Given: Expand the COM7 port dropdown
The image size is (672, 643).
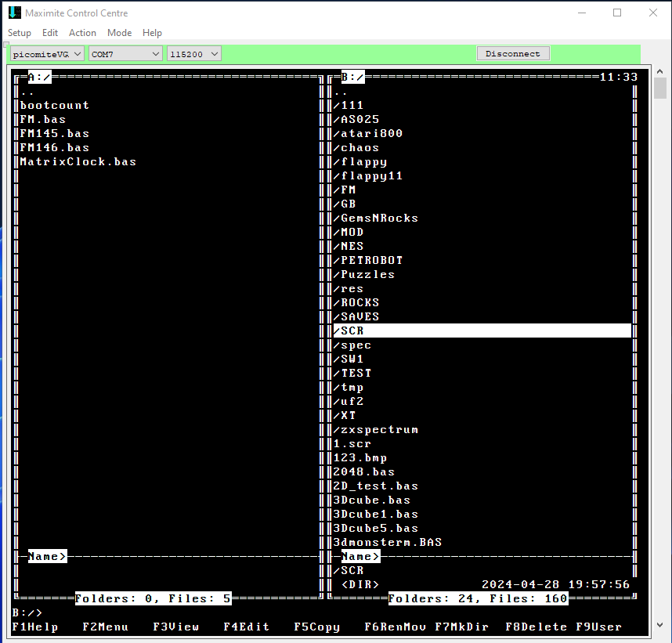Looking at the screenshot, I should pyautogui.click(x=125, y=54).
